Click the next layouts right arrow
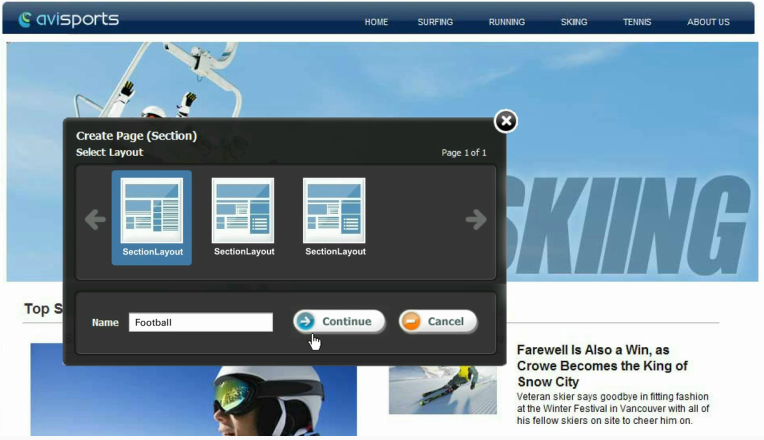The height and width of the screenshot is (440, 764). tap(476, 219)
